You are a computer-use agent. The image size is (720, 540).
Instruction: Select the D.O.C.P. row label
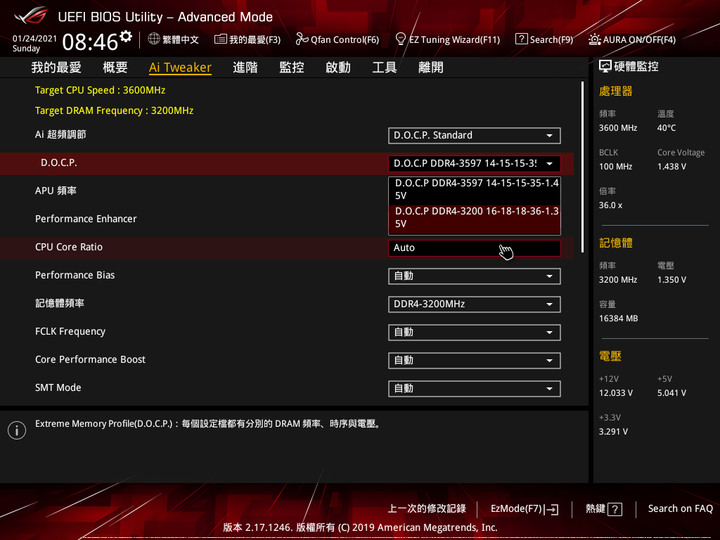(59, 163)
